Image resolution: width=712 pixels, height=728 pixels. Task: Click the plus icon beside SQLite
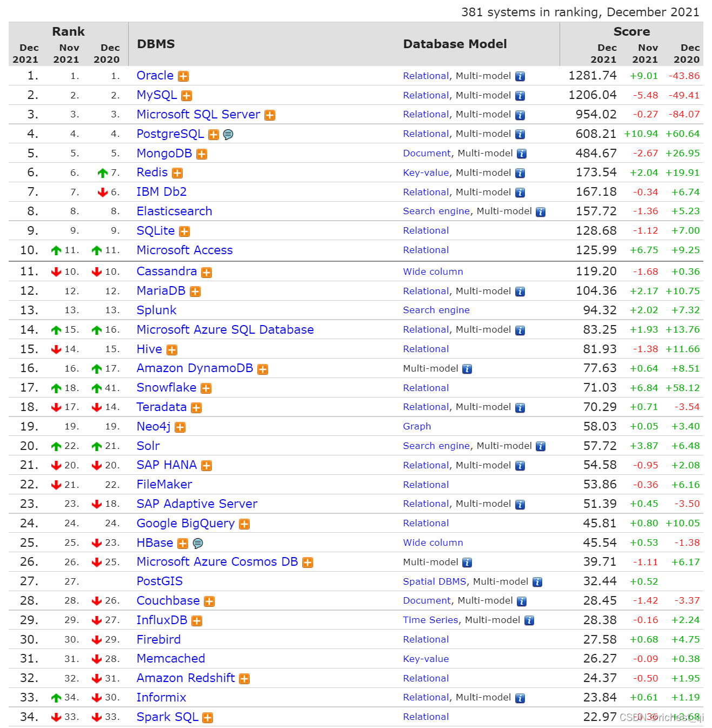click(184, 231)
